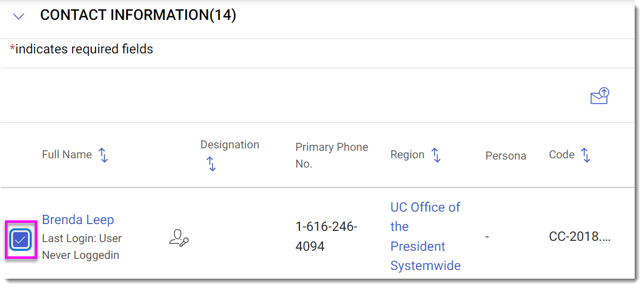Click the Full Name column header text
Screen dimensions: 644x288
tap(66, 155)
